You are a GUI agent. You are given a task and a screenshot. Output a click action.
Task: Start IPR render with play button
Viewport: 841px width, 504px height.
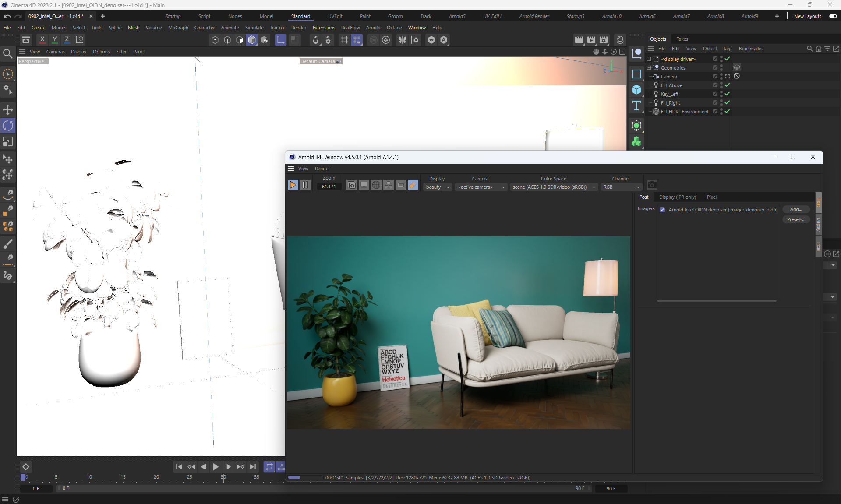[x=293, y=185]
